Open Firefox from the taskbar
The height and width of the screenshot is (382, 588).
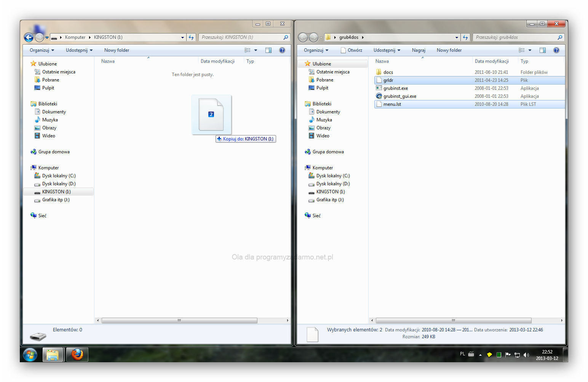[77, 355]
